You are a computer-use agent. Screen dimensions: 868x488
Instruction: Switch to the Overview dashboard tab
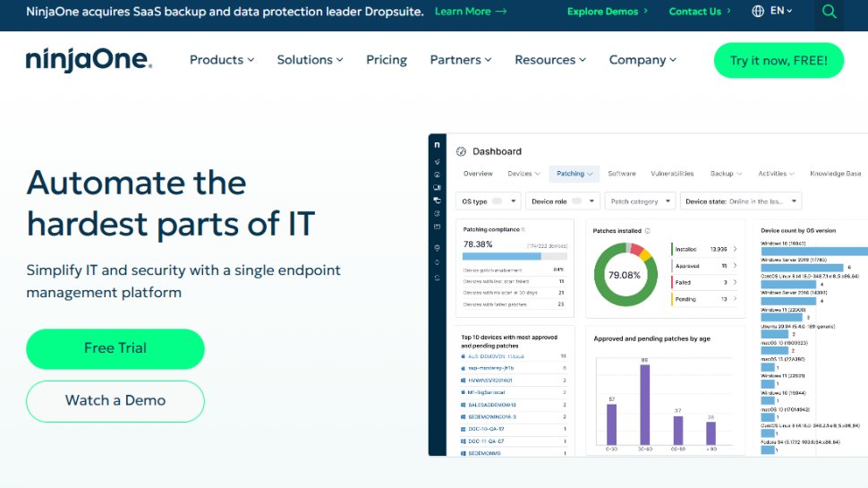pyautogui.click(x=478, y=174)
